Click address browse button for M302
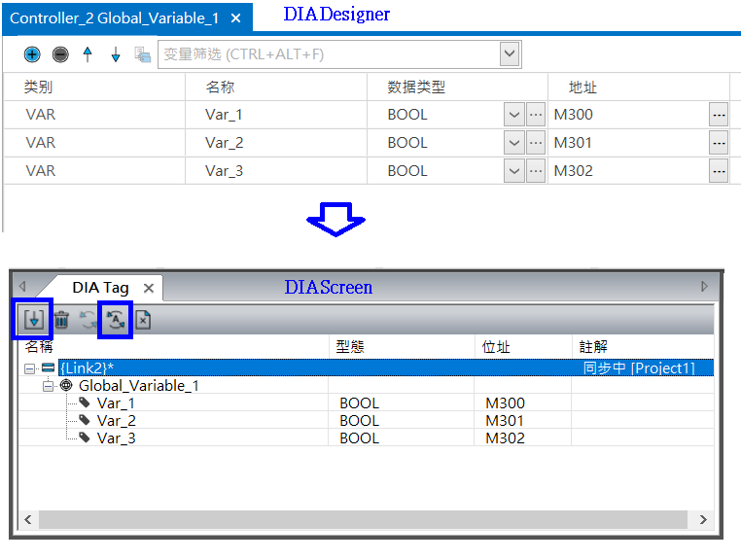Viewport: 741px width, 560px height. click(x=719, y=171)
